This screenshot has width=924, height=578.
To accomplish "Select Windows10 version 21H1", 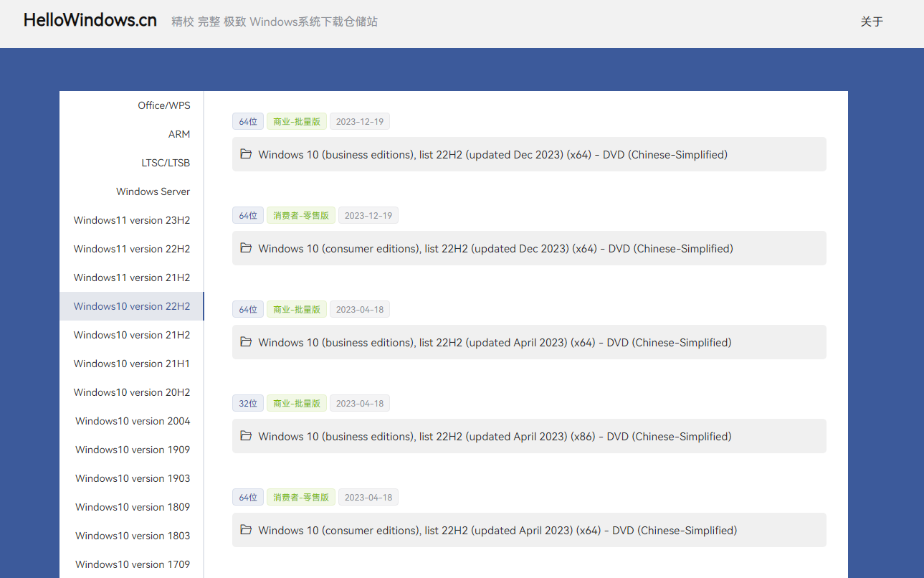I will 132,364.
